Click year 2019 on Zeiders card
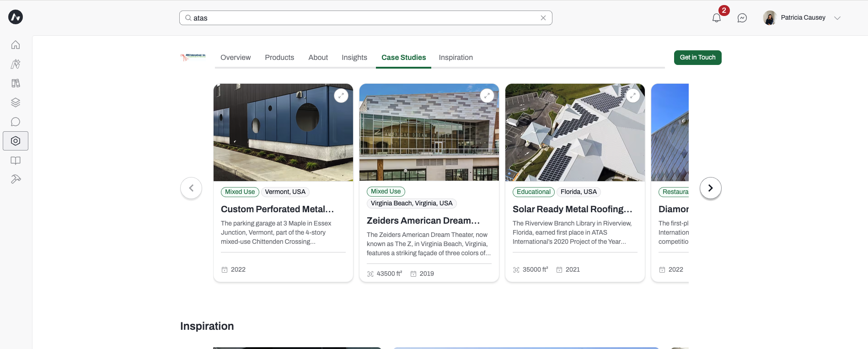This screenshot has width=868, height=349. tap(427, 274)
